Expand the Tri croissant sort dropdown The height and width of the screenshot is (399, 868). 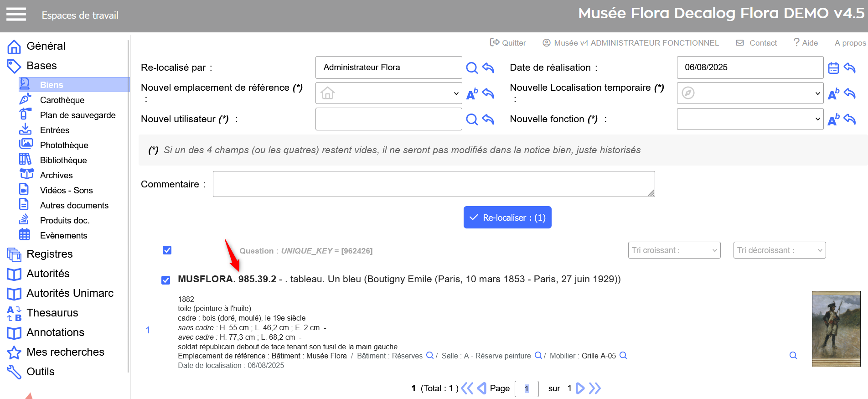674,250
